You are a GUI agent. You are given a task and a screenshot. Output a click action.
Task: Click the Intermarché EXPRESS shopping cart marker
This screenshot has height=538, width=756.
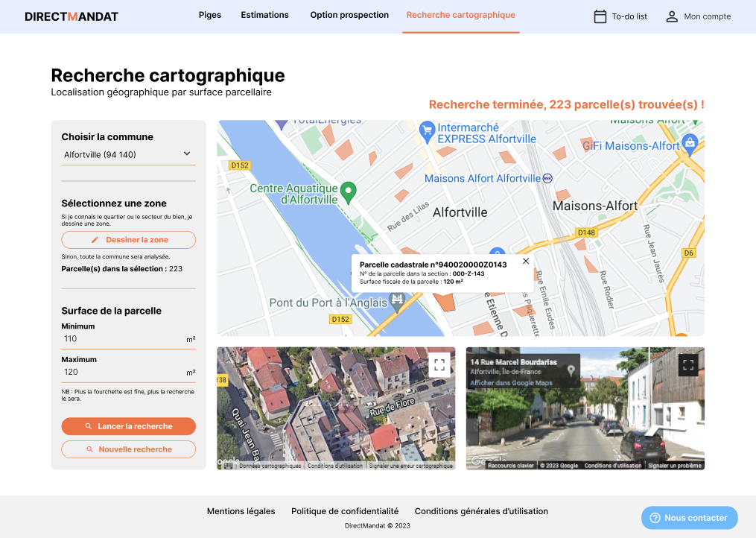[x=427, y=131]
